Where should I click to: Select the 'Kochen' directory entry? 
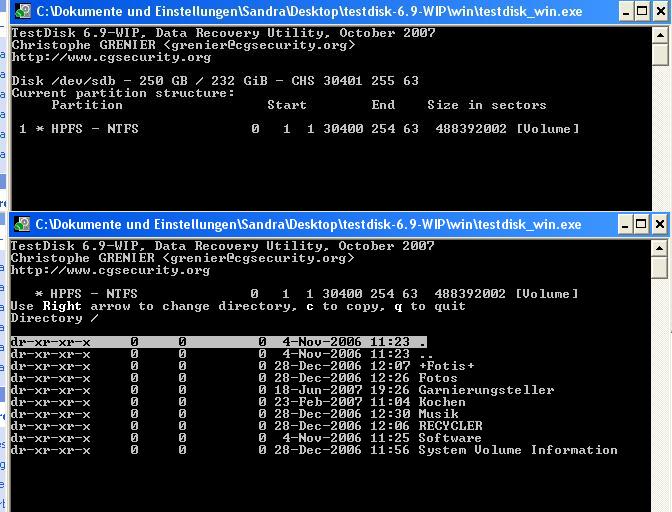238,402
